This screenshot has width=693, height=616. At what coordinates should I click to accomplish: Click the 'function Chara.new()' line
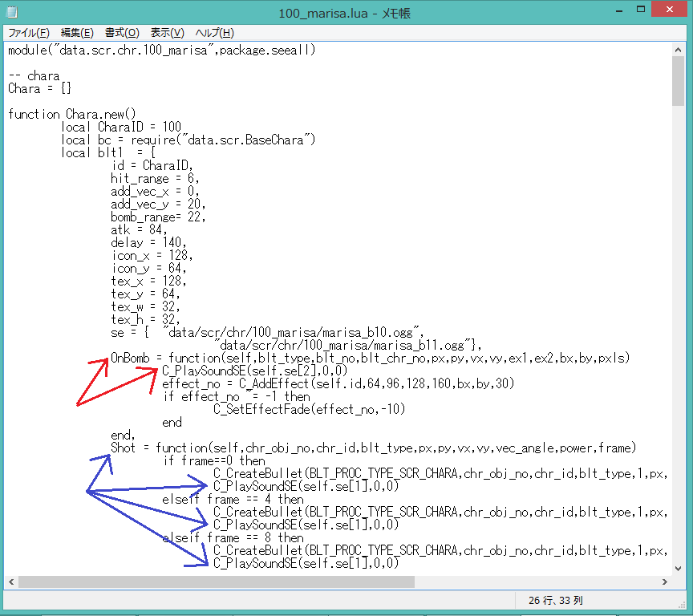(x=72, y=114)
